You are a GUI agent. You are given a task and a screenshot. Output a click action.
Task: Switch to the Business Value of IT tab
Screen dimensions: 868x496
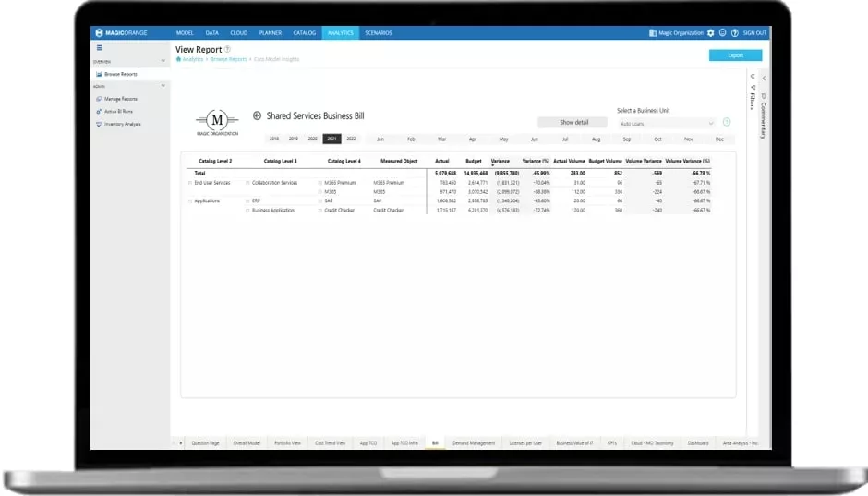pyautogui.click(x=574, y=443)
